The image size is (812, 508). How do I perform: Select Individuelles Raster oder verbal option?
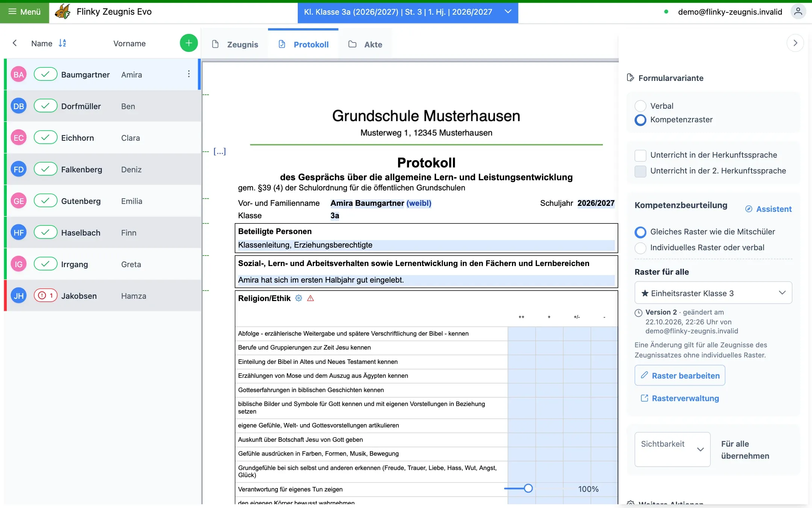[641, 248]
